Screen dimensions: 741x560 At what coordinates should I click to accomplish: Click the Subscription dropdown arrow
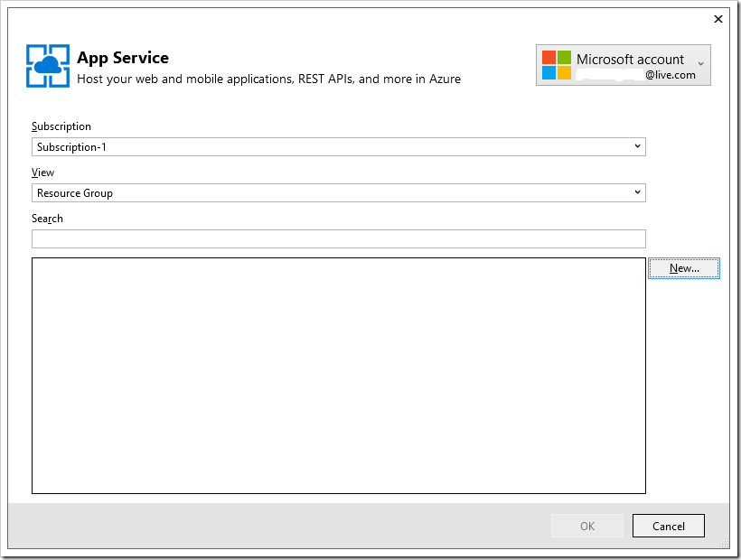(x=637, y=146)
